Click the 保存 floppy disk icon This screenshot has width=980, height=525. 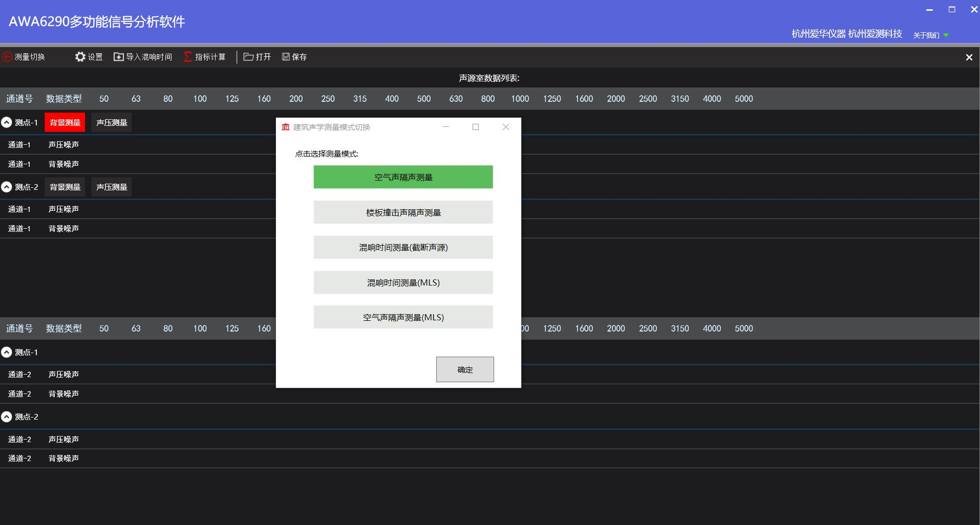(286, 57)
